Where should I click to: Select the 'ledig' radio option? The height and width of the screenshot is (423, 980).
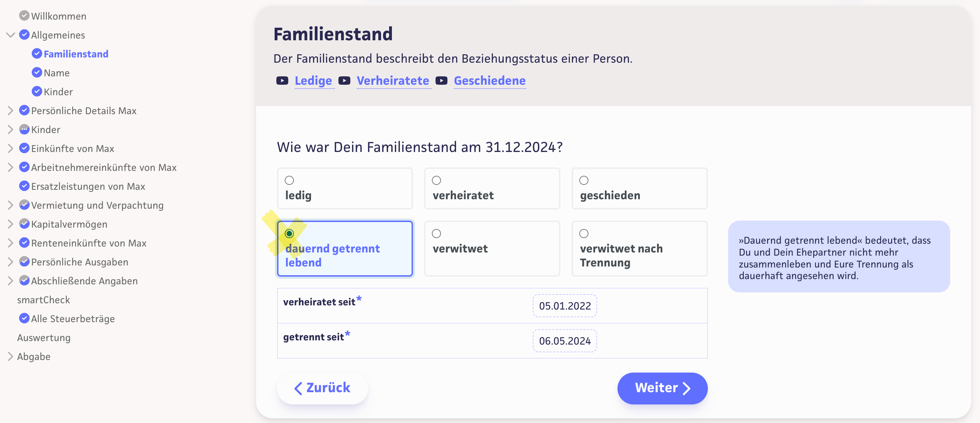[290, 180]
